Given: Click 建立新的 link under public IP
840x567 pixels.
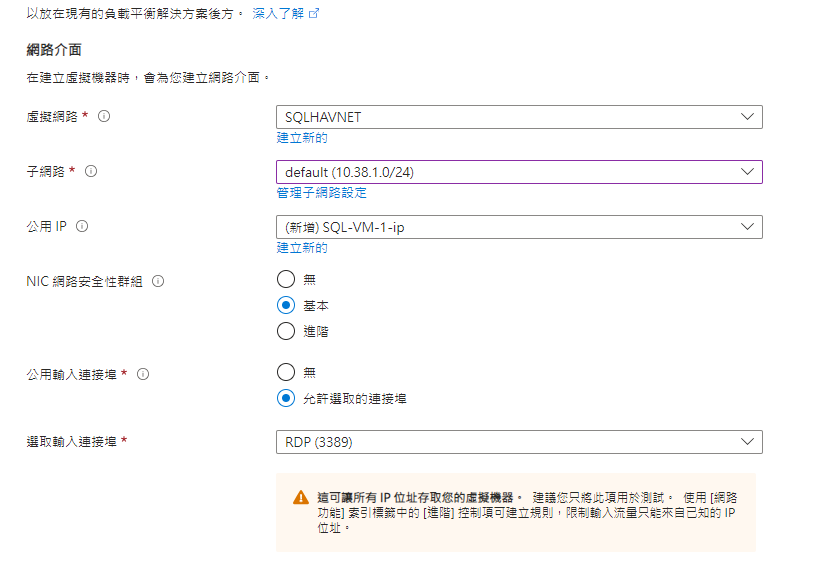Looking at the screenshot, I should (302, 248).
